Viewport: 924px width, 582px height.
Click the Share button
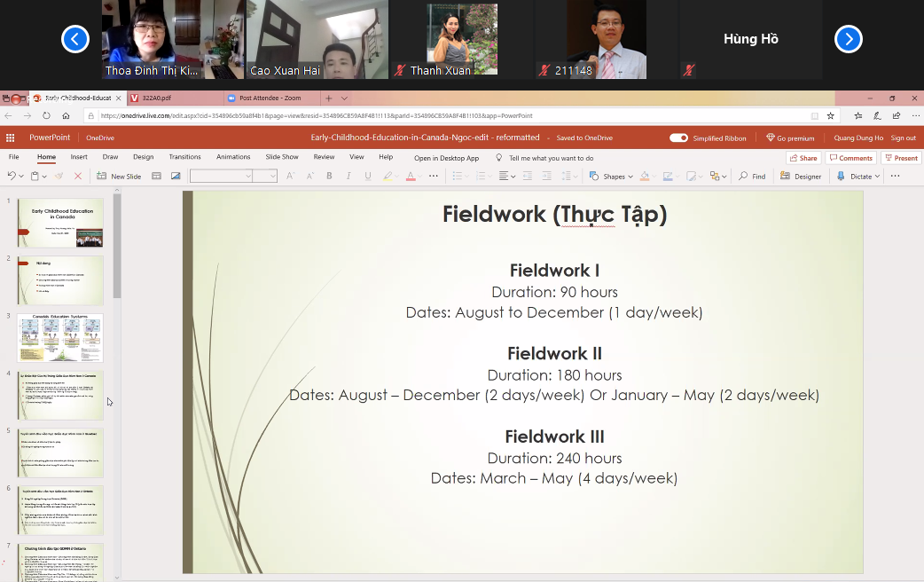click(803, 158)
